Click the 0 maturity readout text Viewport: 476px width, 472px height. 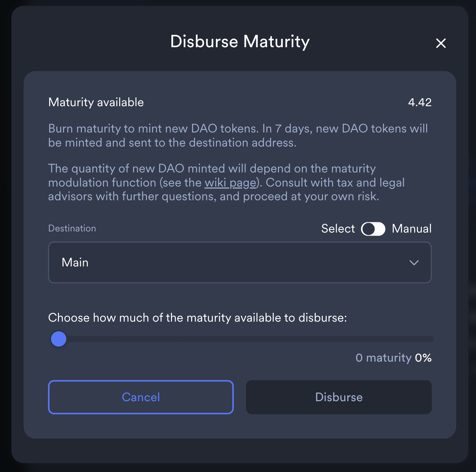tap(383, 358)
